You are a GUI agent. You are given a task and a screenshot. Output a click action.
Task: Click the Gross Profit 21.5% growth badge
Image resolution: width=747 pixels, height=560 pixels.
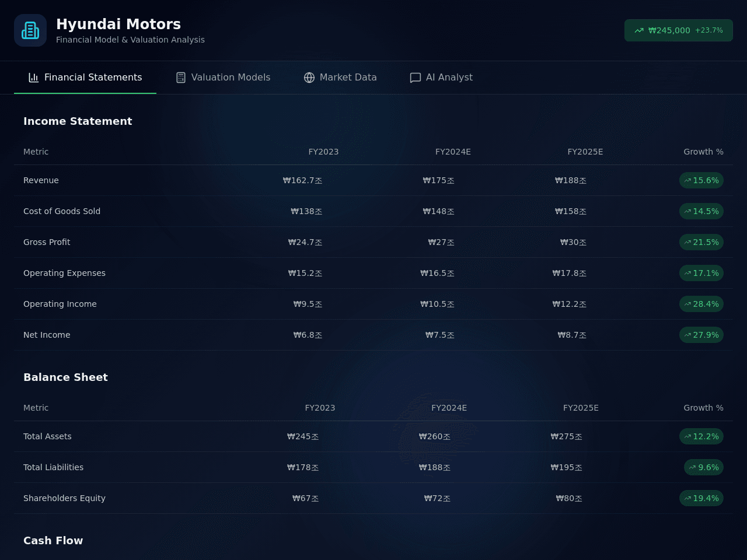pos(701,242)
